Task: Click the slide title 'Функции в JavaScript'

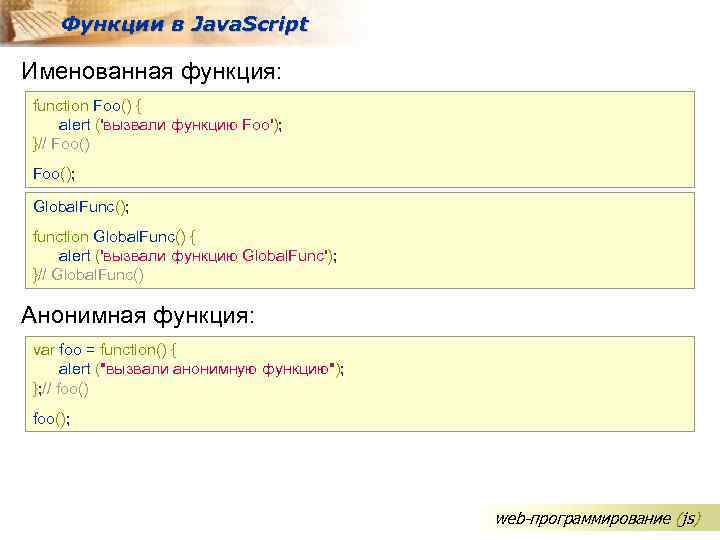Action: (x=185, y=24)
